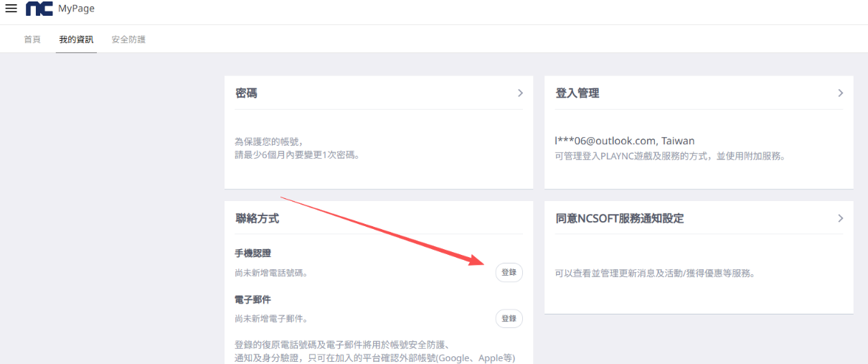Click the 手機認證 label
The width and height of the screenshot is (868, 364).
pos(253,253)
